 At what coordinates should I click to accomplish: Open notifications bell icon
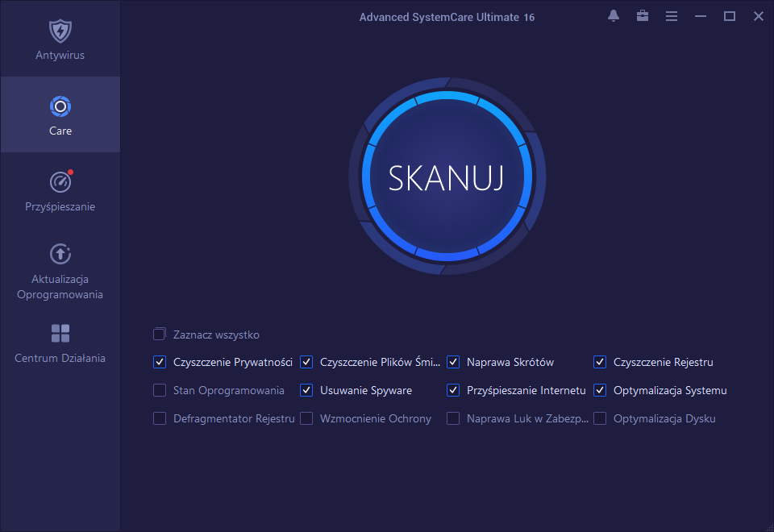[614, 16]
